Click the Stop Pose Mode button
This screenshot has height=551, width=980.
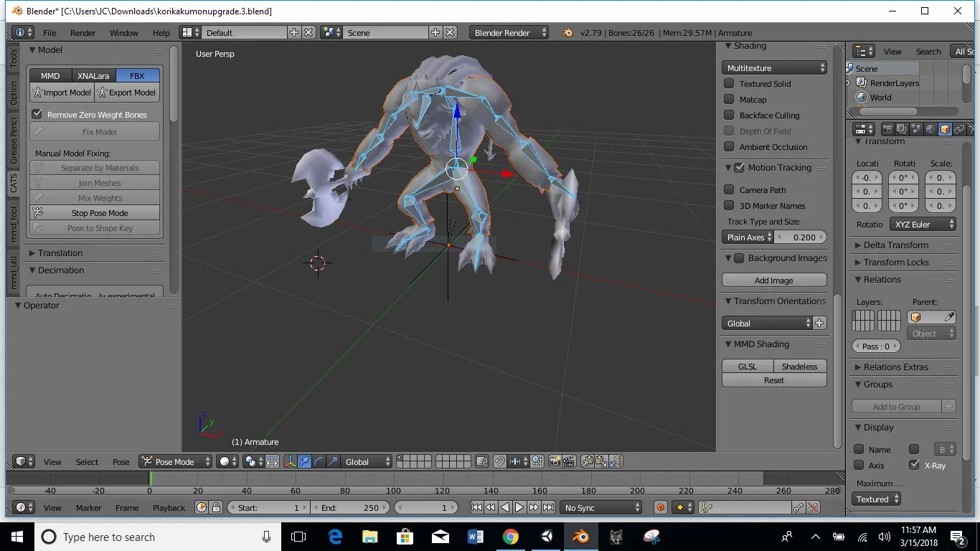point(95,212)
